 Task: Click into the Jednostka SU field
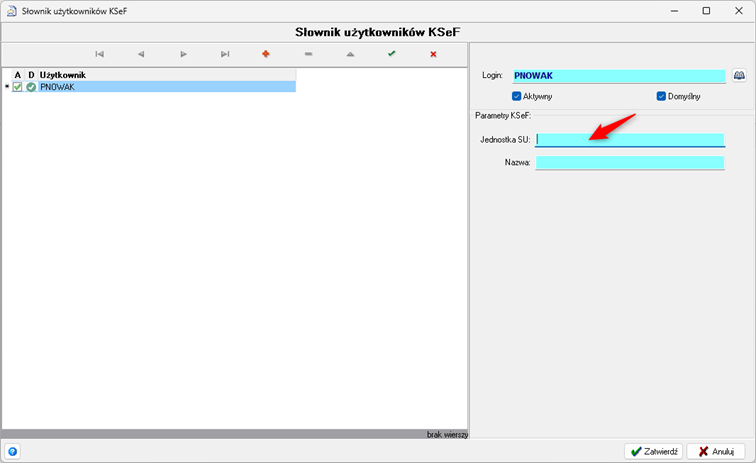630,140
